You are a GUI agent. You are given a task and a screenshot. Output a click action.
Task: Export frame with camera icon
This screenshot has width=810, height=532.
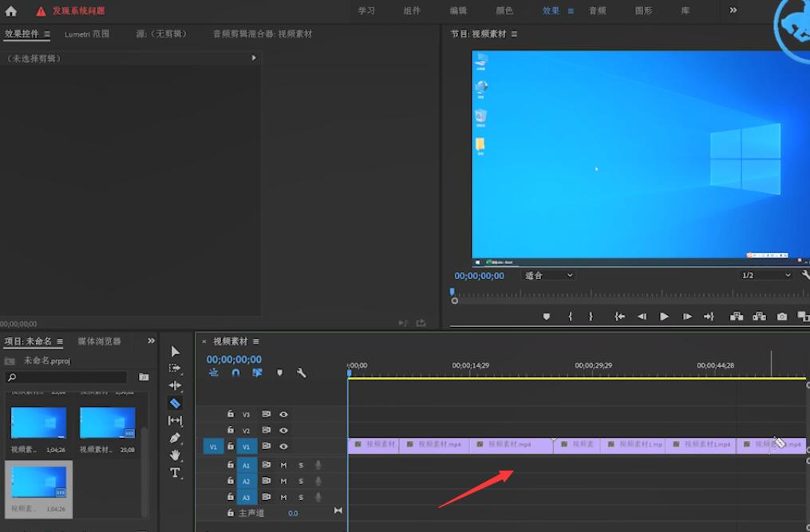point(782,317)
